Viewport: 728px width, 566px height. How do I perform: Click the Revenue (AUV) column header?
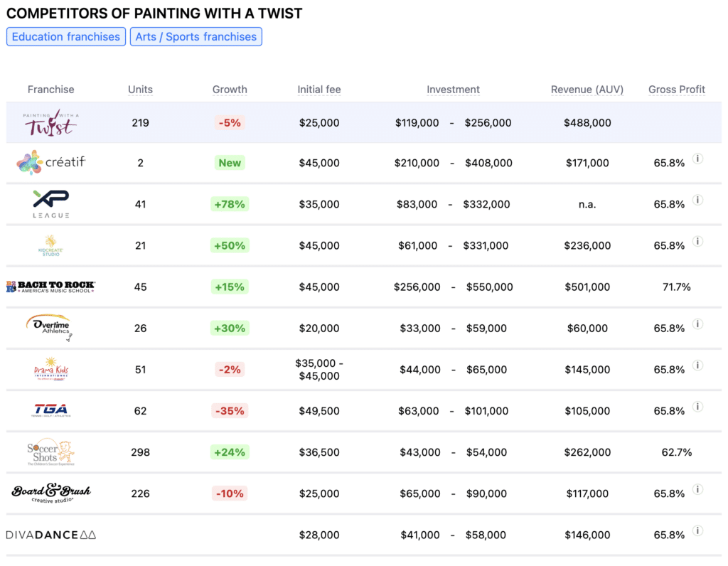click(587, 89)
